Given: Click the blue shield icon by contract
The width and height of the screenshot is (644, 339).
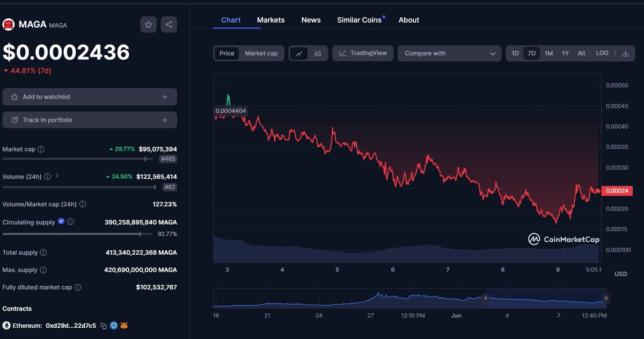Looking at the screenshot, I should (x=114, y=326).
